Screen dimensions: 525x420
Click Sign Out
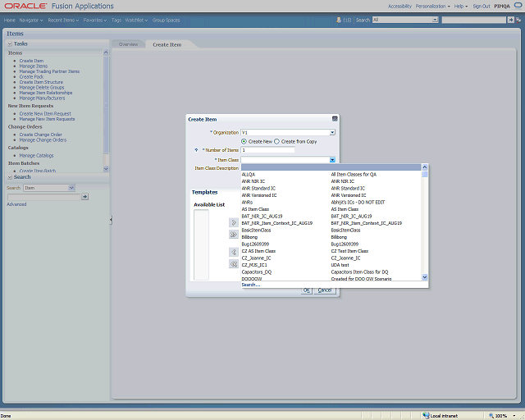pos(482,7)
